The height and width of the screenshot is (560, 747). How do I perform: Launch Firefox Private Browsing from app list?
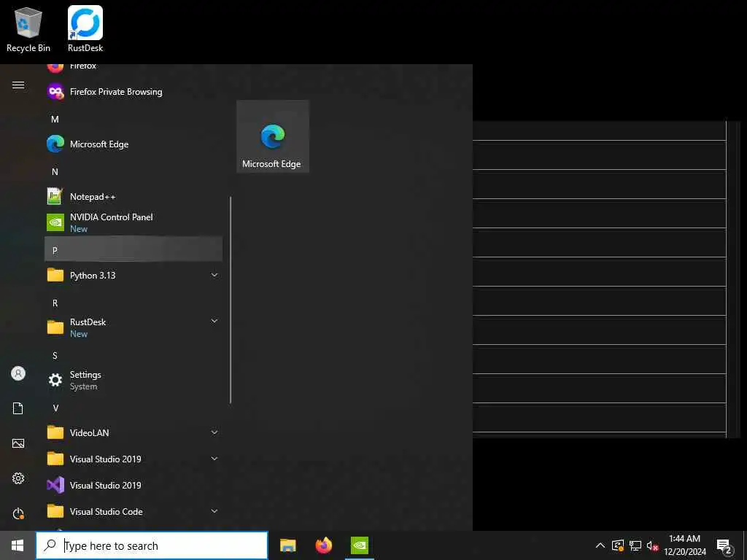(x=133, y=91)
